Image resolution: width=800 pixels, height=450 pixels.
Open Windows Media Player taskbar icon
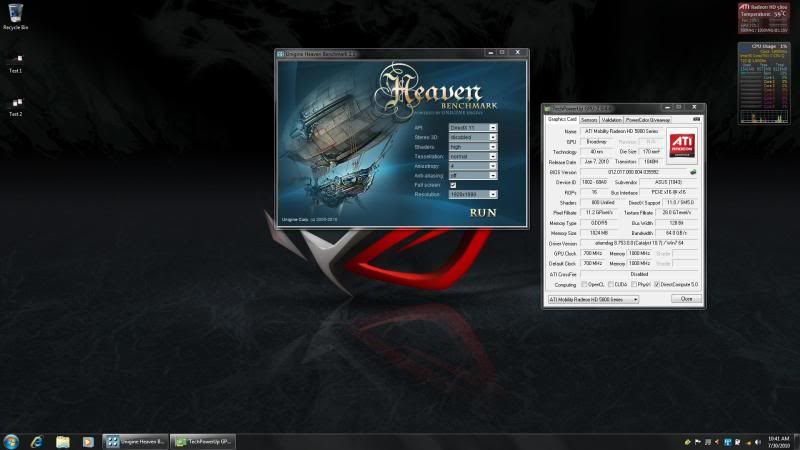(88, 441)
